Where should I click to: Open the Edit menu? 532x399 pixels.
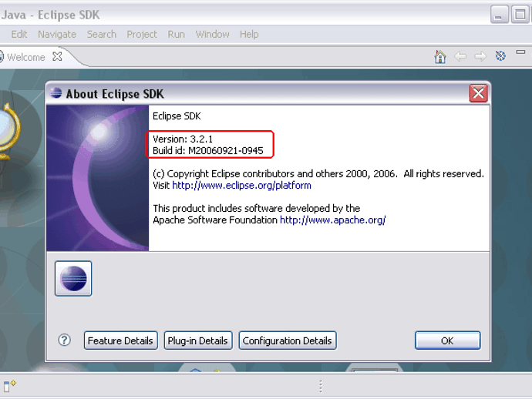point(19,34)
